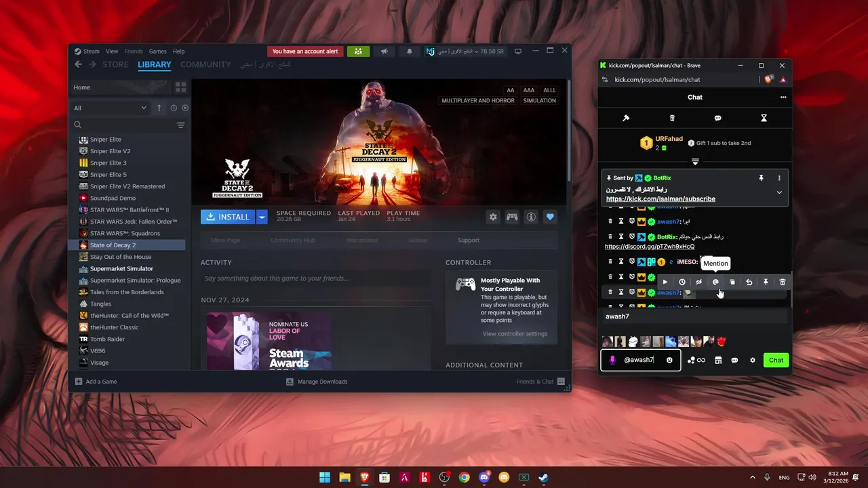This screenshot has height=488, width=868.
Task: Open chat settings gear next to Chat button
Action: (752, 360)
